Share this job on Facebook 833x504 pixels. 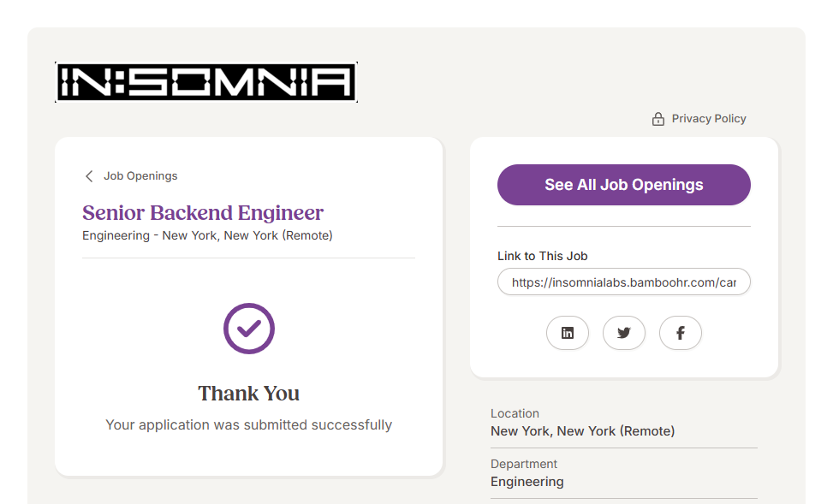point(681,334)
